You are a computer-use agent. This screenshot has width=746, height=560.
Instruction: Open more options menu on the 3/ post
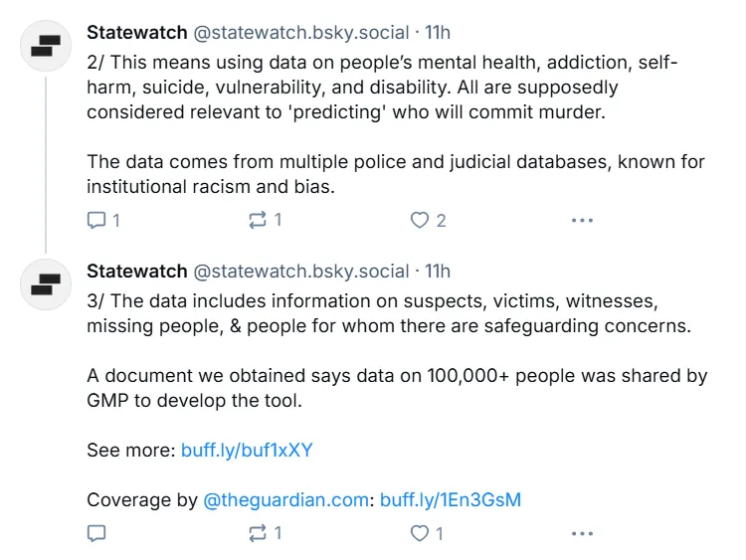pyautogui.click(x=582, y=534)
